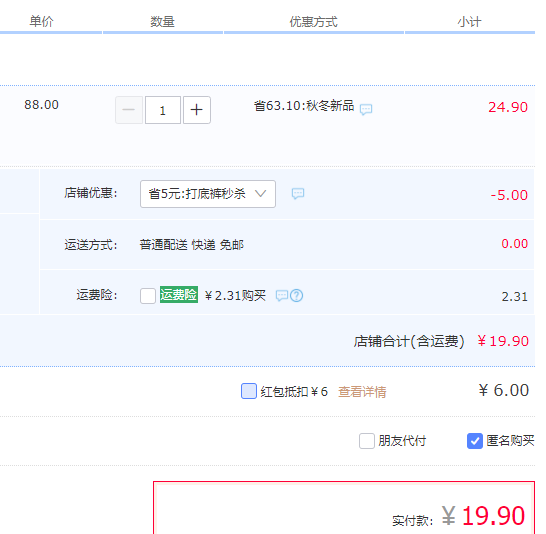The height and width of the screenshot is (534, 546).
Task: Click the green 运费险 badge
Action: tap(179, 295)
